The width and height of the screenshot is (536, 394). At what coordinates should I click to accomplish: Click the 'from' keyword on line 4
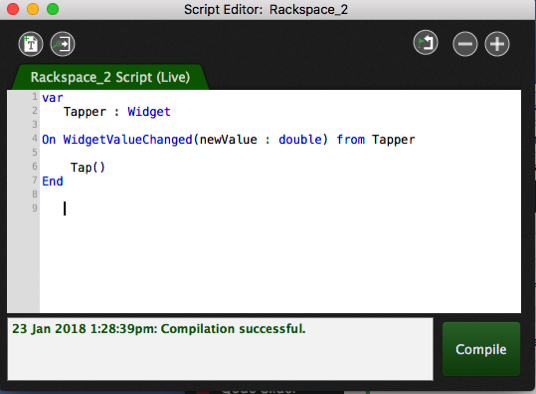coord(351,140)
